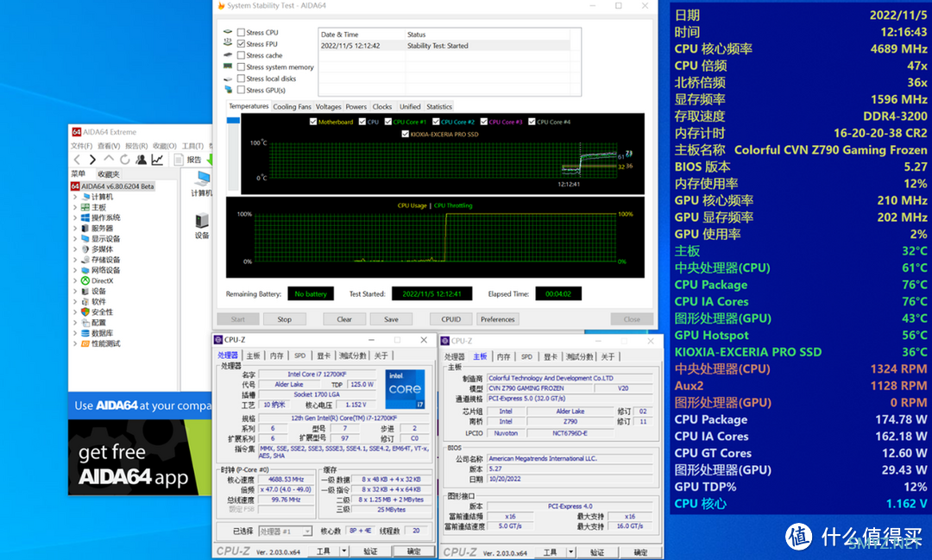This screenshot has width=932, height=560.
Task: Click the Intel Core i7 logo in CPU-Z
Action: tap(406, 389)
